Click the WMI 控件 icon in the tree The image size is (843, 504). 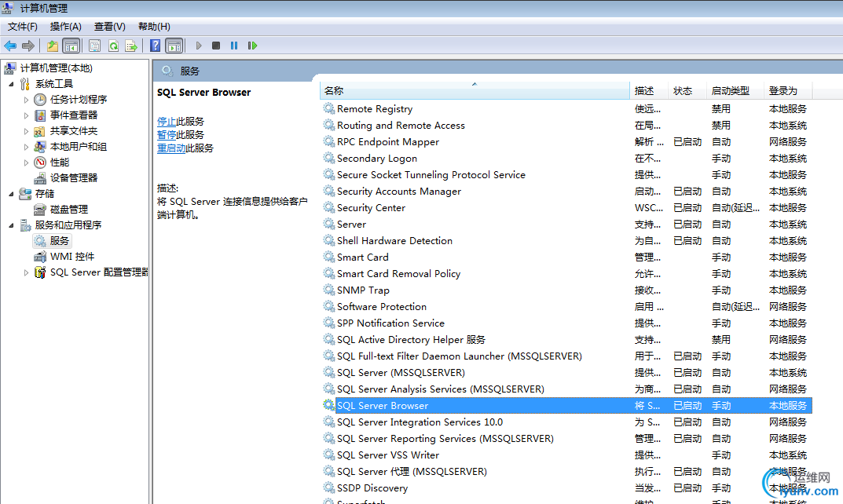point(40,256)
